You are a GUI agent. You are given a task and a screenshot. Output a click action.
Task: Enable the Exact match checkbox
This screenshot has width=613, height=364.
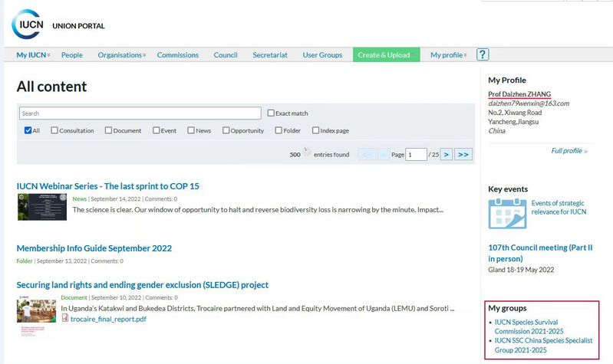coord(271,113)
